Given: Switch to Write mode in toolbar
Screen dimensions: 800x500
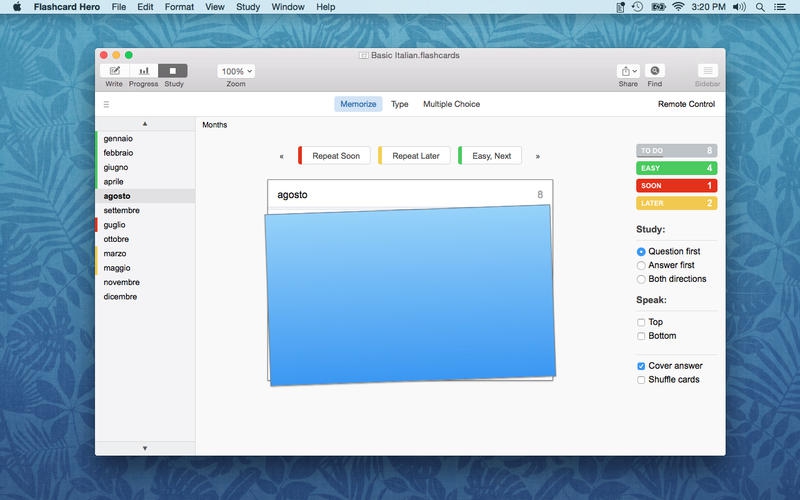Looking at the screenshot, I should [x=114, y=71].
